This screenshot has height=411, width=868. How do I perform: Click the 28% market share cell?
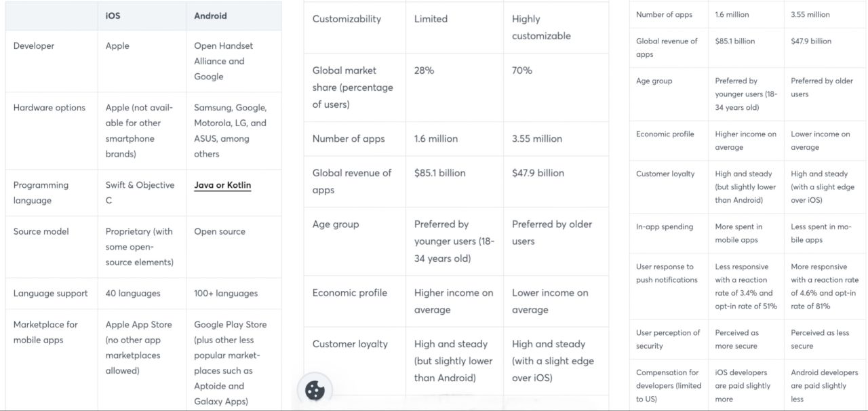point(424,71)
